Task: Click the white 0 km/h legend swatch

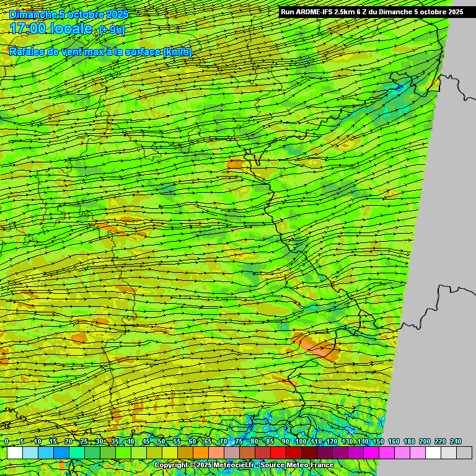Action: 15,453
